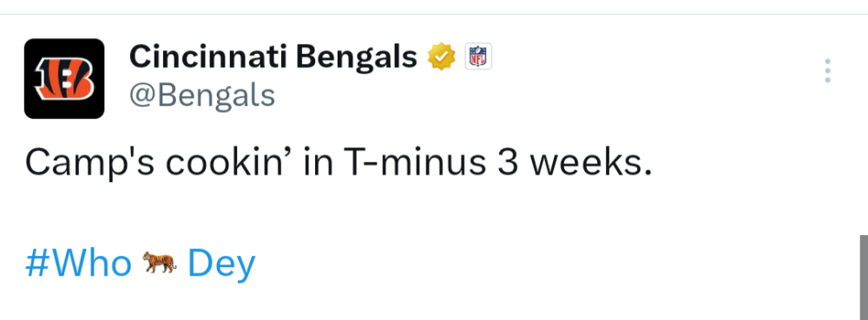Click the blank area right of Dey hashtag
This screenshot has height=320, width=868.
click(554, 264)
